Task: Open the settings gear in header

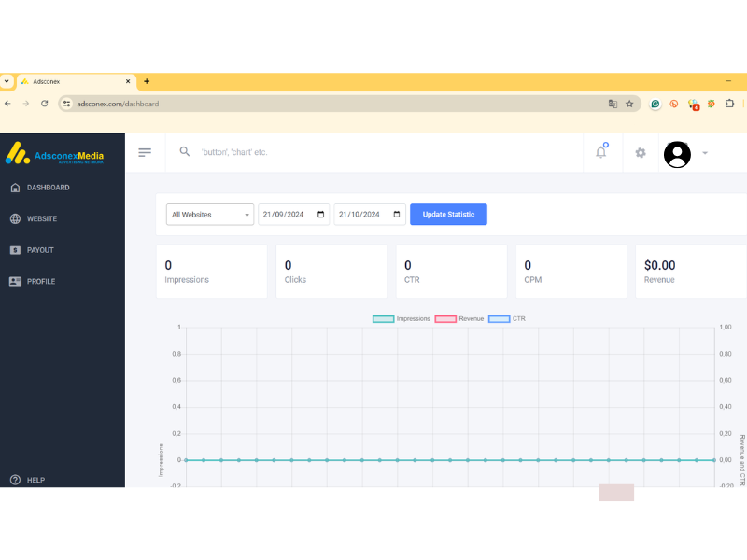Action: [x=641, y=152]
